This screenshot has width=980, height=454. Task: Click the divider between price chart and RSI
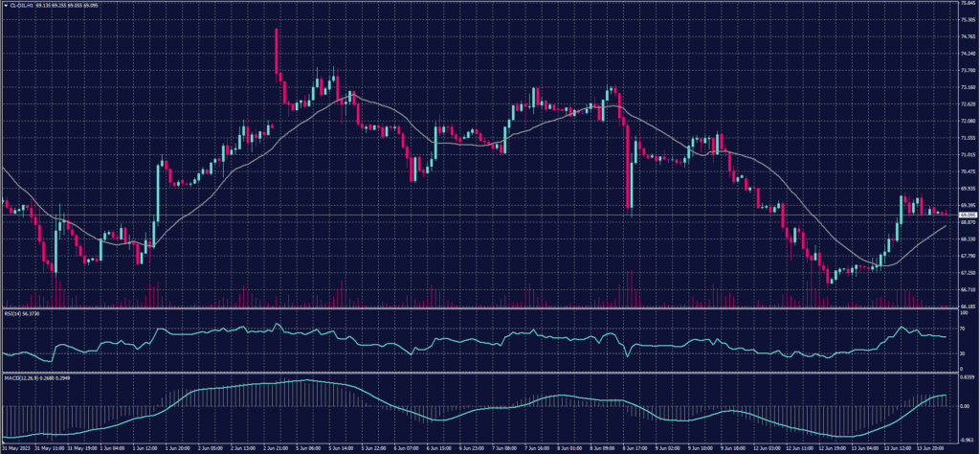coord(479,309)
